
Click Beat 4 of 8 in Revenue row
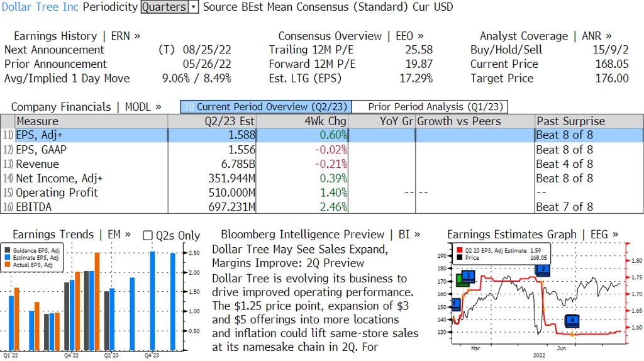565,164
